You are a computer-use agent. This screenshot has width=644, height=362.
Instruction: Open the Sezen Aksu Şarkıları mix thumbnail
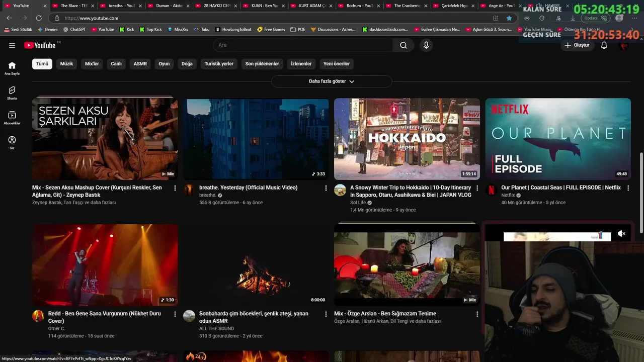(105, 139)
